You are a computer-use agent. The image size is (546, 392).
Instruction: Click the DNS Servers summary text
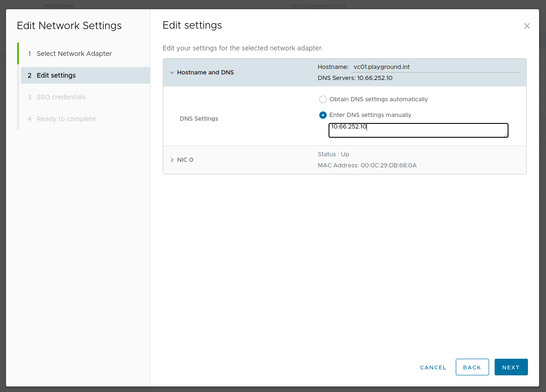point(355,78)
